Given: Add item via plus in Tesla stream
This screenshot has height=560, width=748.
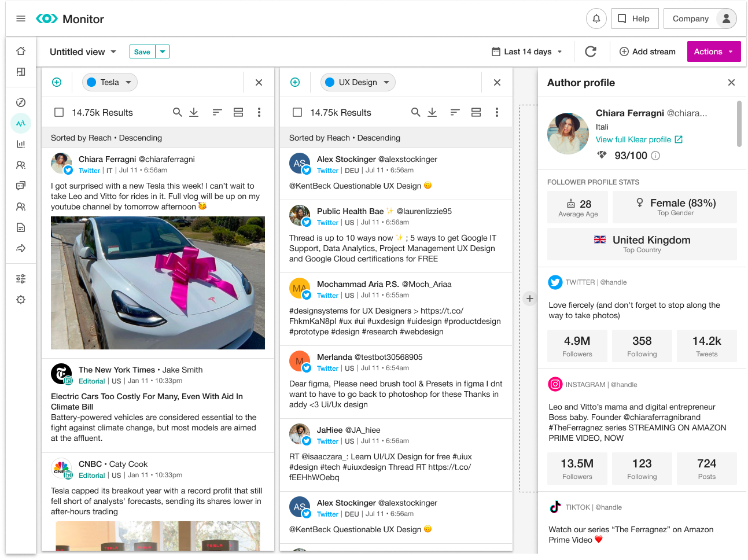Looking at the screenshot, I should point(57,82).
